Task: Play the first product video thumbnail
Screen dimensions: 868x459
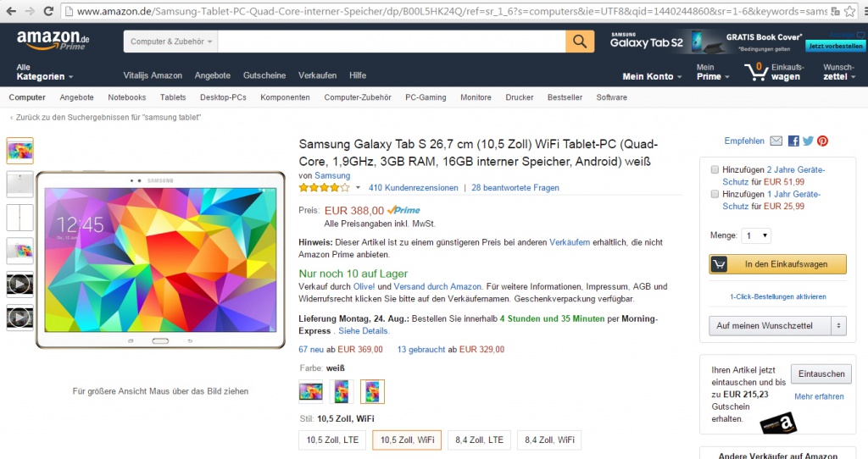Action: (x=19, y=284)
